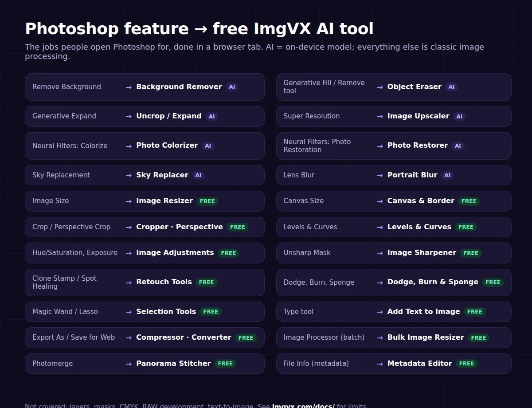Click the "Unsharp Mask" feature text
Screen dimensions: 532x408
click(x=307, y=253)
